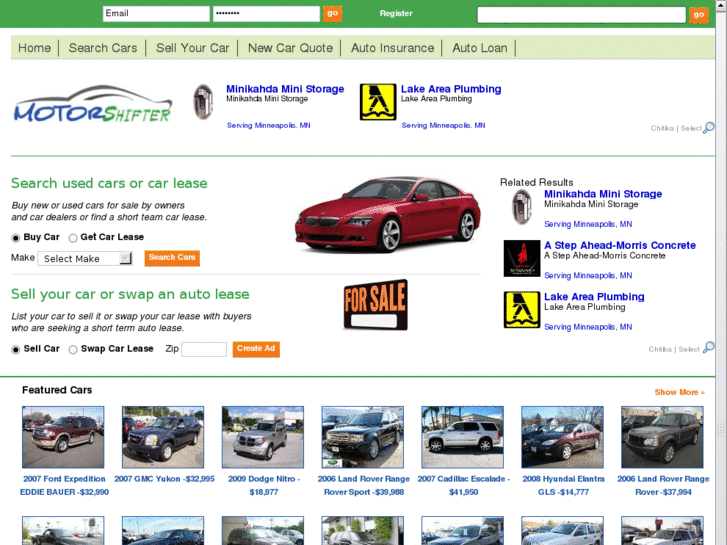Click the Minikahda Mini Storage ad image in banner

coord(203,102)
